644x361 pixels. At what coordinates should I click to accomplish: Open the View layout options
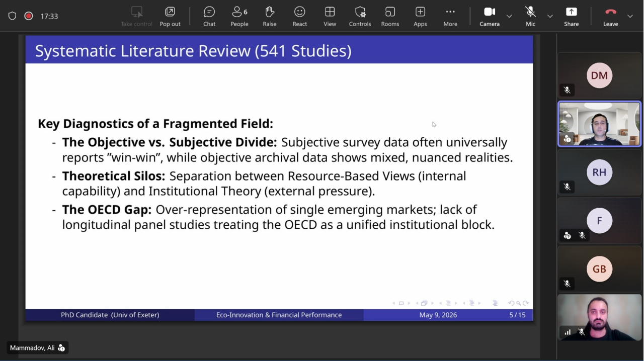click(x=330, y=16)
